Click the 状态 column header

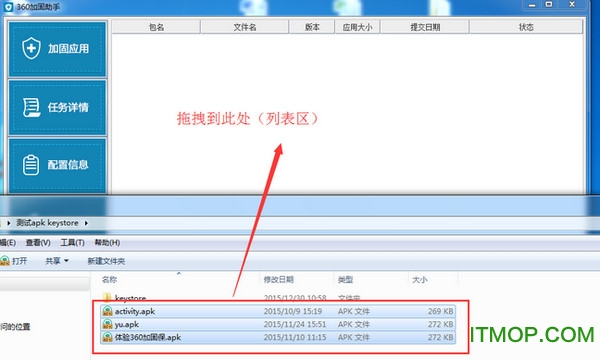(526, 27)
